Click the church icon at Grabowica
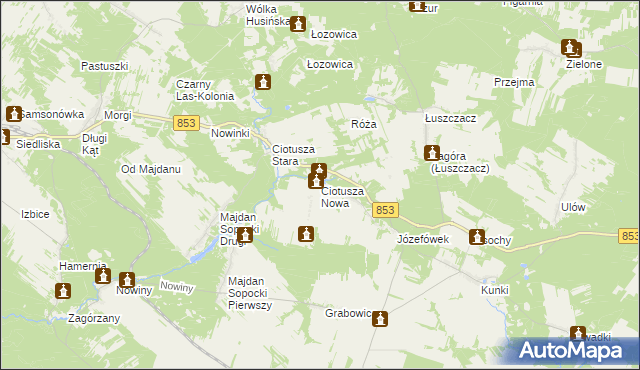 (380, 319)
